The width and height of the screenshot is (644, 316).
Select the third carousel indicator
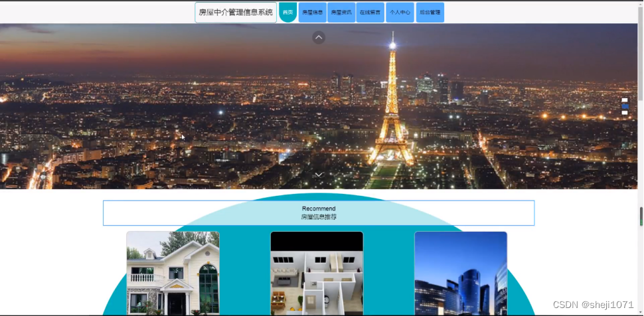624,113
